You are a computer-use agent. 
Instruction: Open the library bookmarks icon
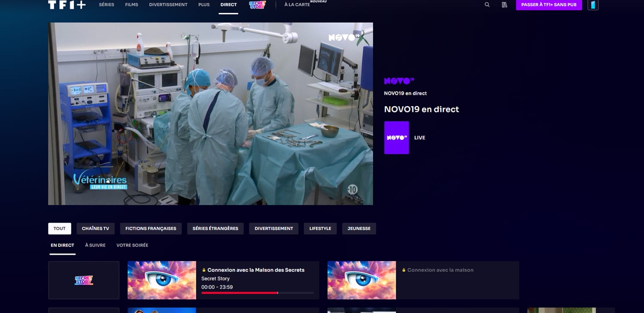(x=504, y=5)
